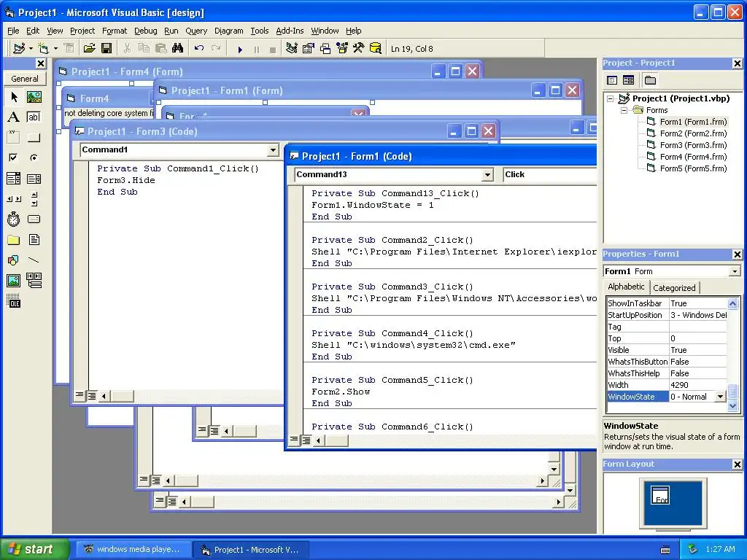The width and height of the screenshot is (747, 560).
Task: Open the Object Browser toolbar icon
Action: [x=342, y=49]
